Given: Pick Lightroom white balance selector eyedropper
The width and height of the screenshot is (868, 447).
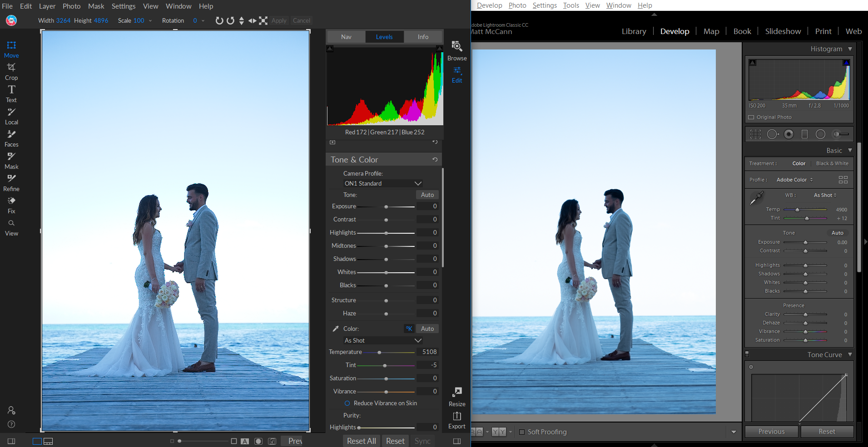Looking at the screenshot, I should (757, 198).
